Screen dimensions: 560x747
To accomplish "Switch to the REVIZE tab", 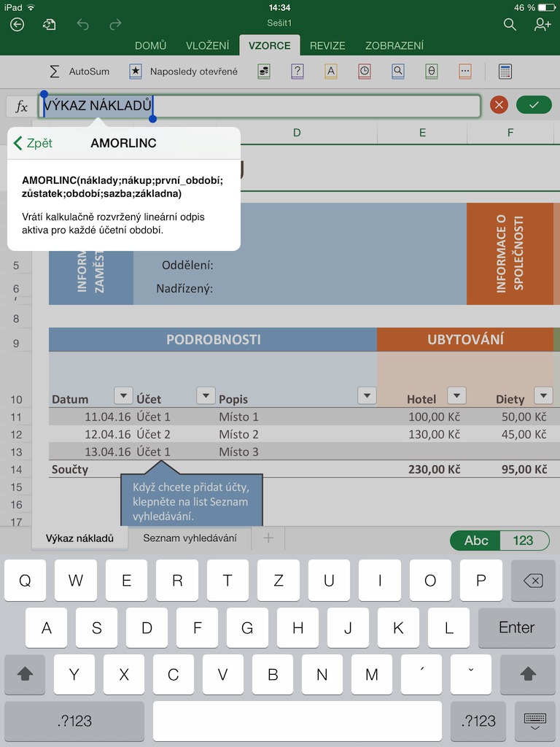I will pos(327,46).
